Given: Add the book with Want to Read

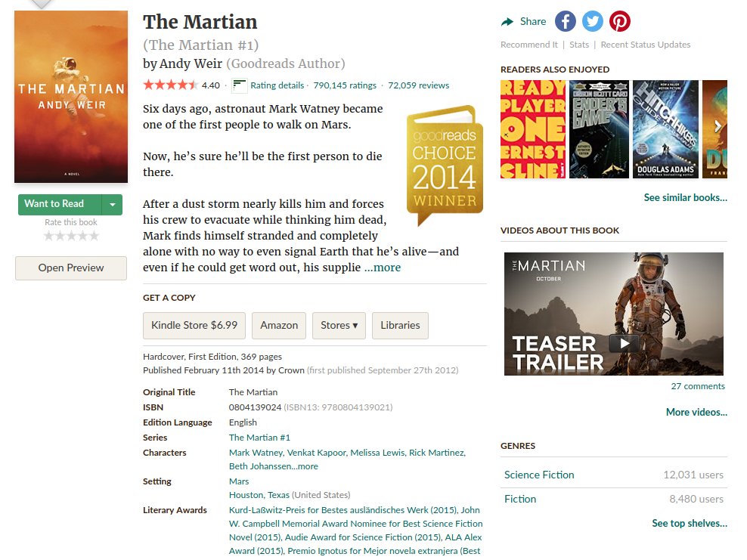Looking at the screenshot, I should click(60, 204).
